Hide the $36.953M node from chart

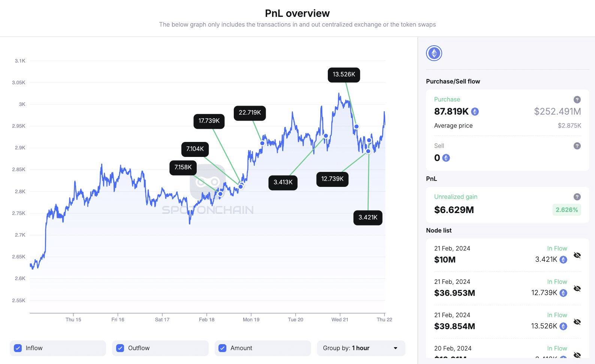point(577,288)
